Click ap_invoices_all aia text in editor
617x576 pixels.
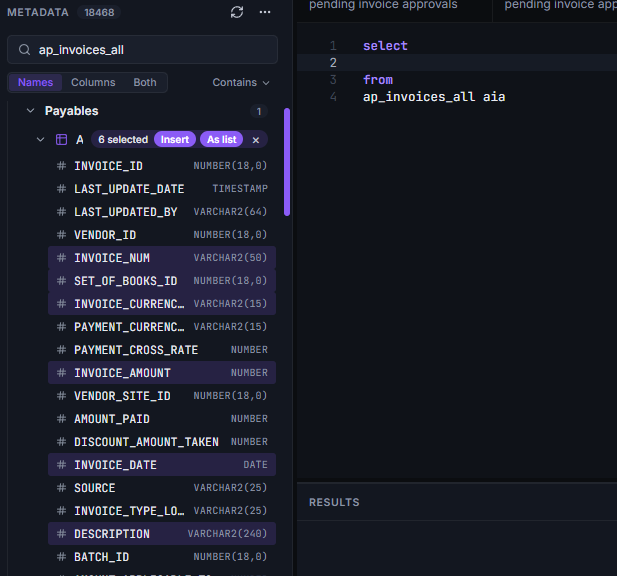click(434, 97)
